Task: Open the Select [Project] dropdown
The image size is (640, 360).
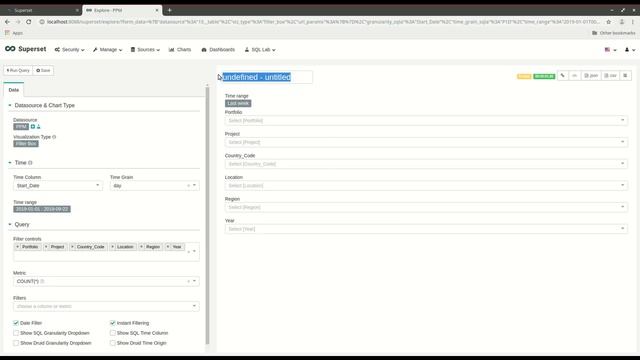Action: click(426, 142)
